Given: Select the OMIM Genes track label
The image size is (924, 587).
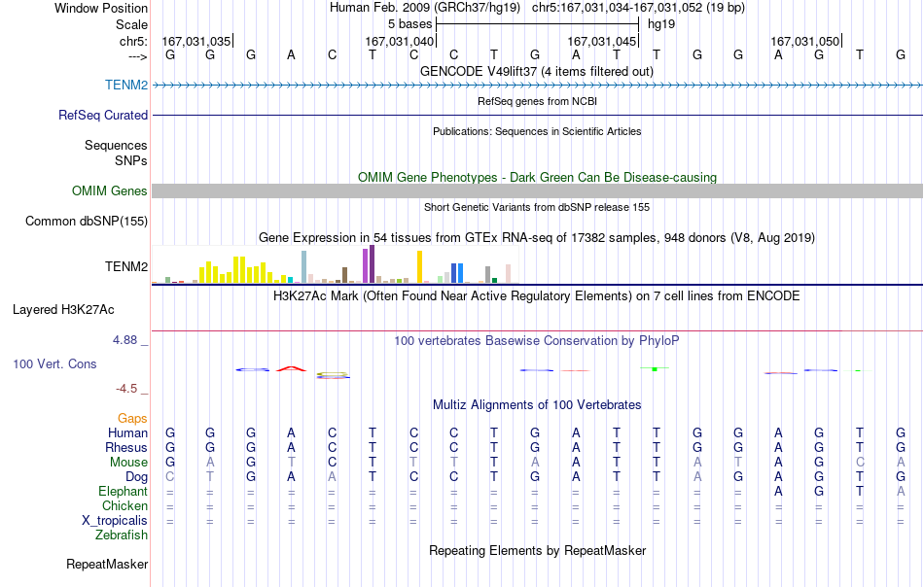Looking at the screenshot, I should click(x=109, y=190).
